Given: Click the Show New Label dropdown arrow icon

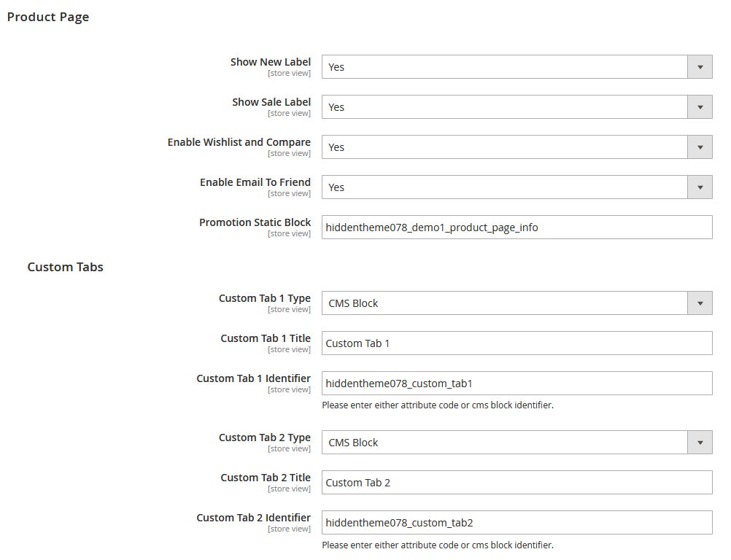Looking at the screenshot, I should (700, 66).
